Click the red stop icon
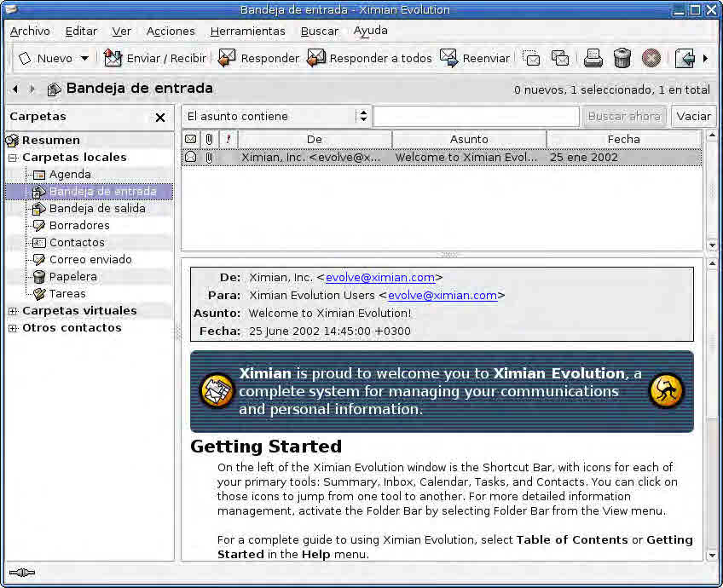Screen dimensions: 723x588 click(651, 59)
